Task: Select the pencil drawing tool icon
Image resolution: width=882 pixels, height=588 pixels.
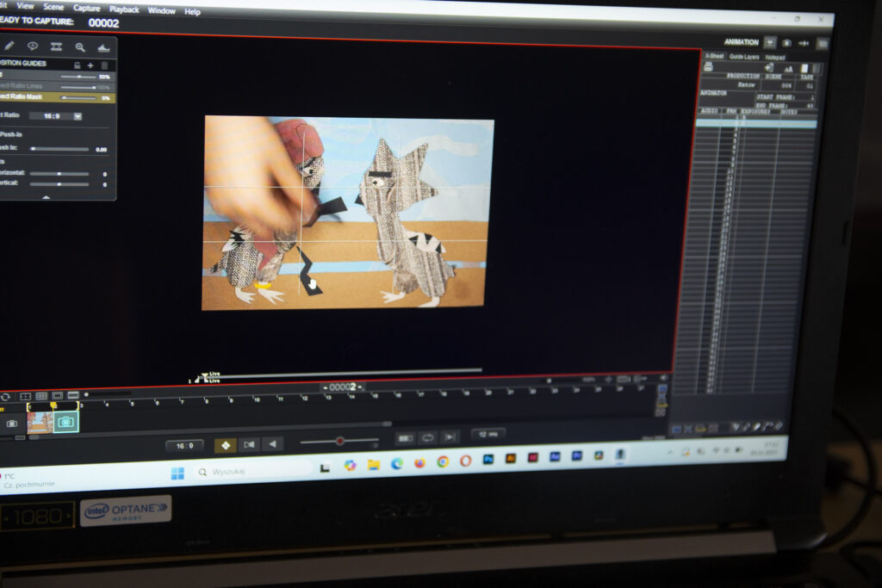Action: pos(9,46)
